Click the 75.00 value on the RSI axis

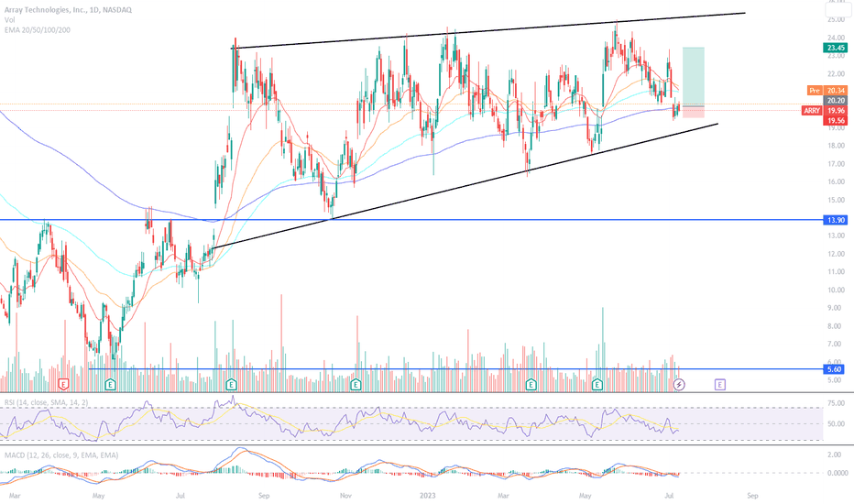[x=836, y=404]
